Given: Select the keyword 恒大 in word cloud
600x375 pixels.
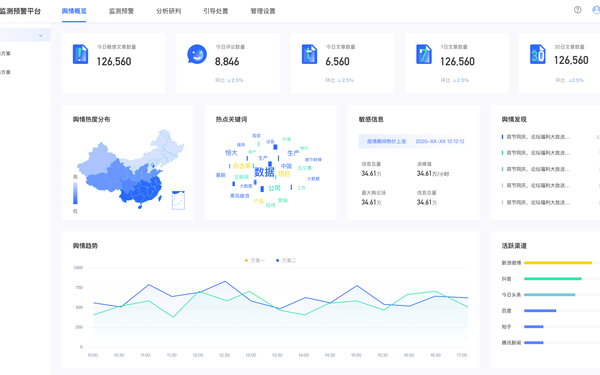Looking at the screenshot, I should pyautogui.click(x=231, y=153).
